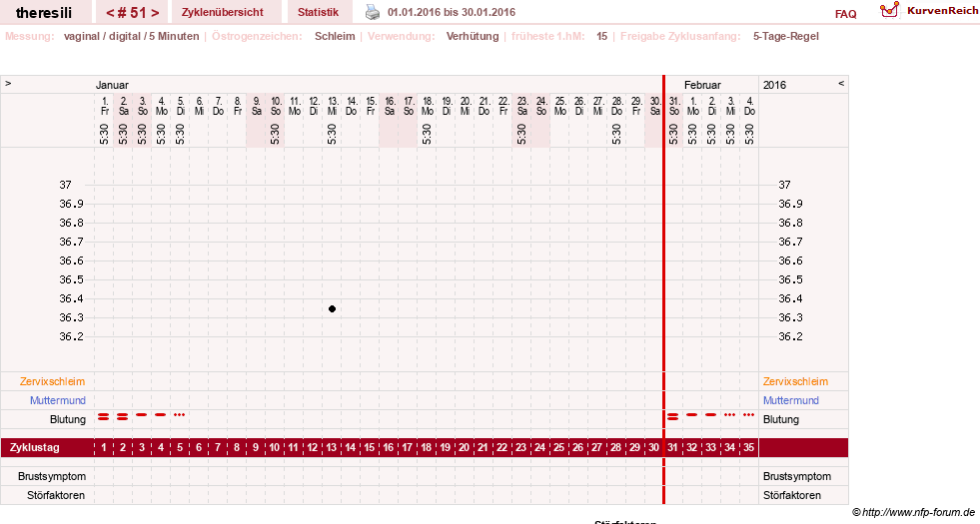
Task: Click the Januar month label
Action: pyautogui.click(x=112, y=85)
